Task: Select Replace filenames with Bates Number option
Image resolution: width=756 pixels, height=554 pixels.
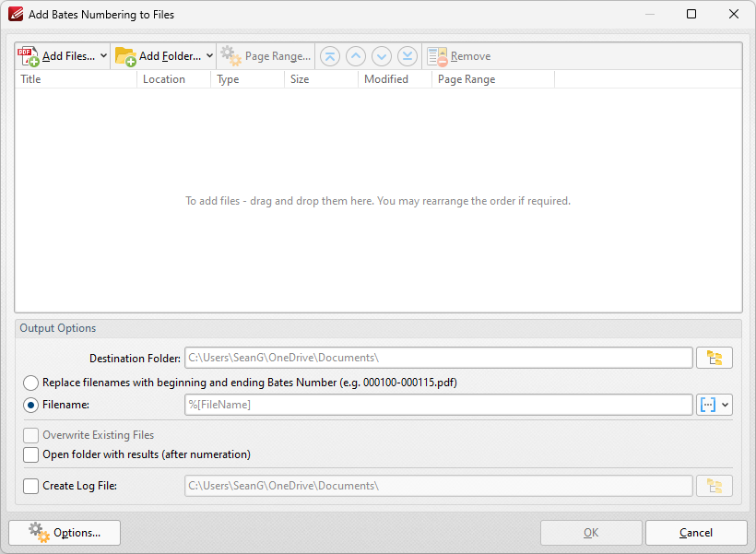Action: click(30, 383)
